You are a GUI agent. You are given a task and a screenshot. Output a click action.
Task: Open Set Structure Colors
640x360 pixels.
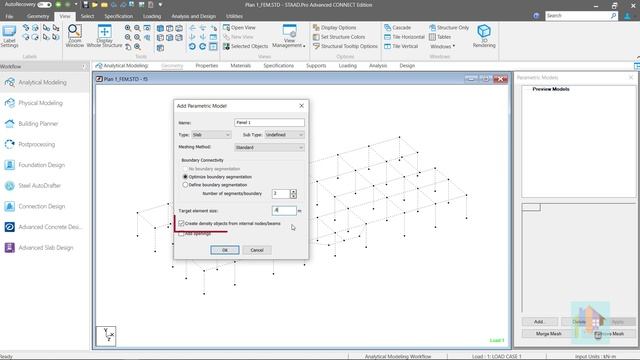(x=339, y=37)
